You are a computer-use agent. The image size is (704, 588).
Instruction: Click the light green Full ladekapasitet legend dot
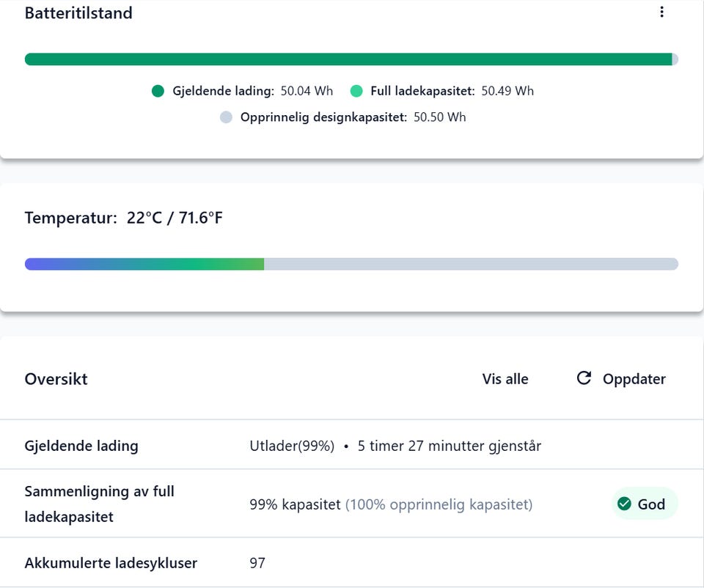point(356,91)
